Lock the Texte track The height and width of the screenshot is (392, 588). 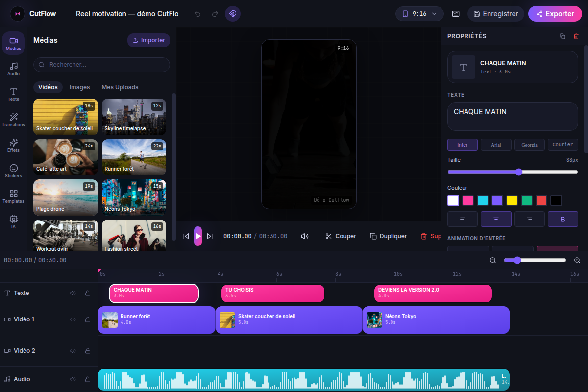click(88, 293)
